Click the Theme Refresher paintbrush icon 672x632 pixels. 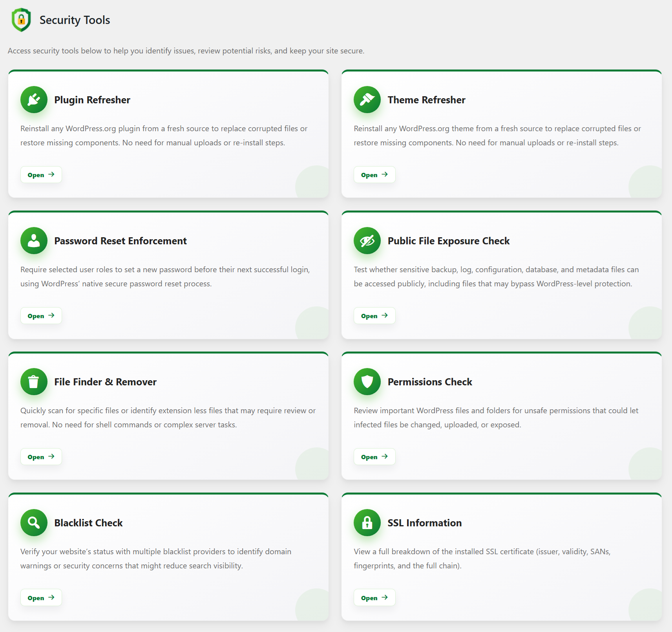click(x=367, y=100)
